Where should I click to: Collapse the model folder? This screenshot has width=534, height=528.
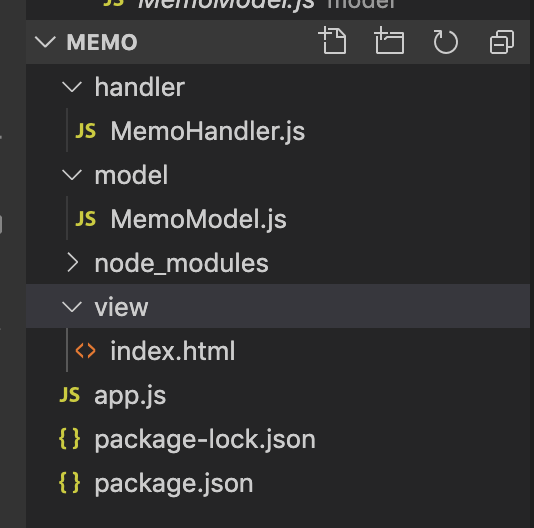(x=72, y=175)
